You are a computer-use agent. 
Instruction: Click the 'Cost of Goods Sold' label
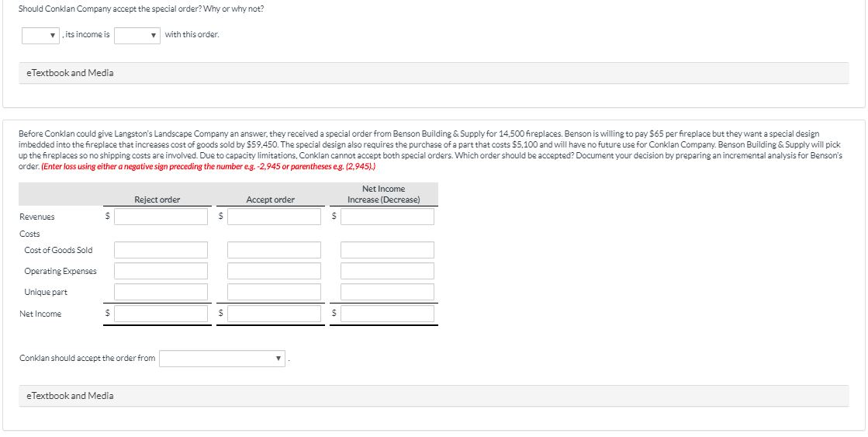tap(58, 251)
